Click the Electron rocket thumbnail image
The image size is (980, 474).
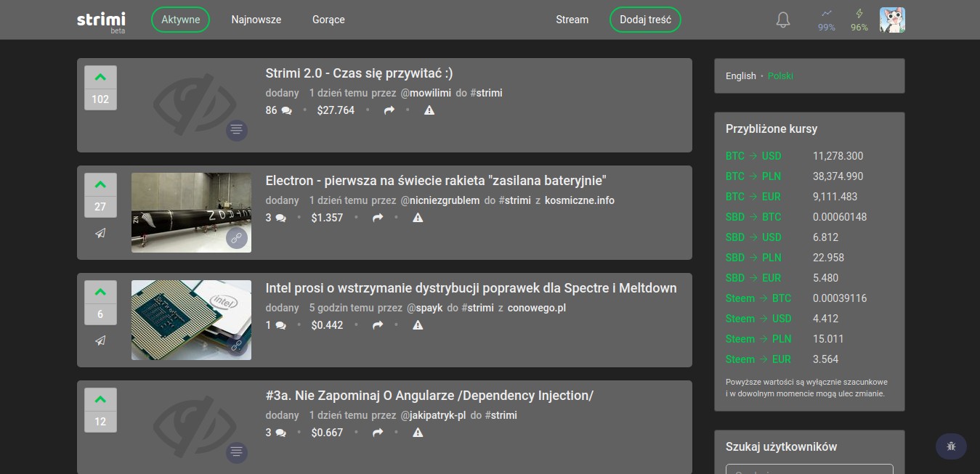[x=191, y=213]
